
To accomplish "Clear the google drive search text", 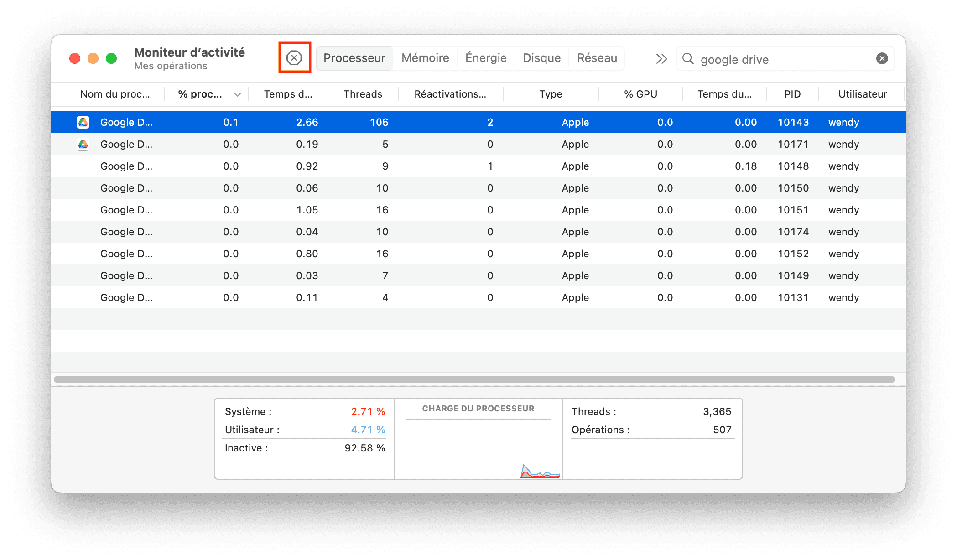I will point(882,58).
